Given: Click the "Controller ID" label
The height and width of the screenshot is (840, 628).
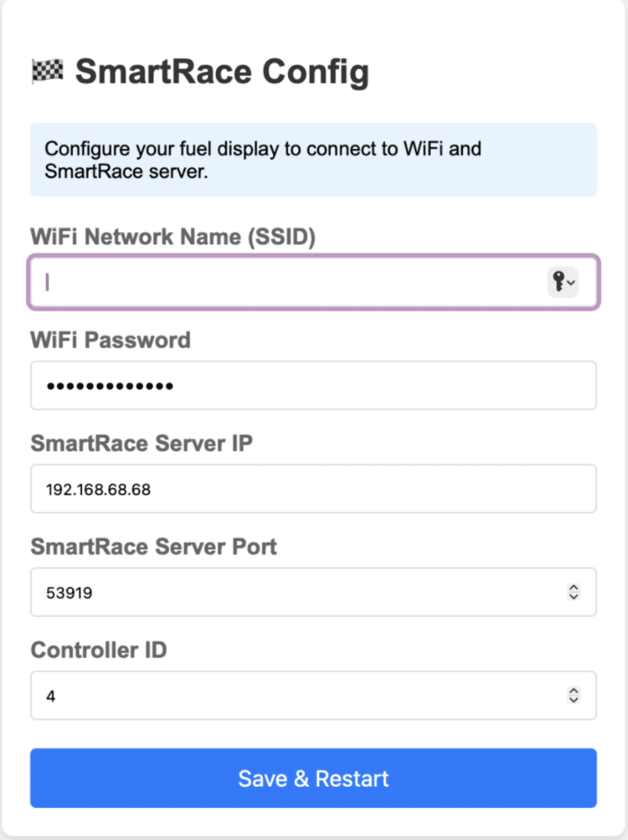Looking at the screenshot, I should (x=99, y=651).
